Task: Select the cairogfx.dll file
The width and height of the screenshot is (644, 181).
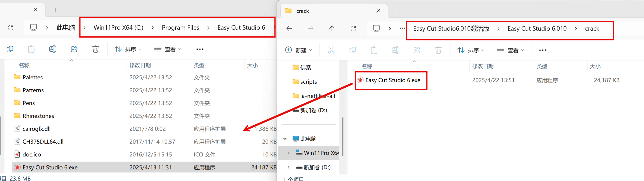Action: point(36,129)
